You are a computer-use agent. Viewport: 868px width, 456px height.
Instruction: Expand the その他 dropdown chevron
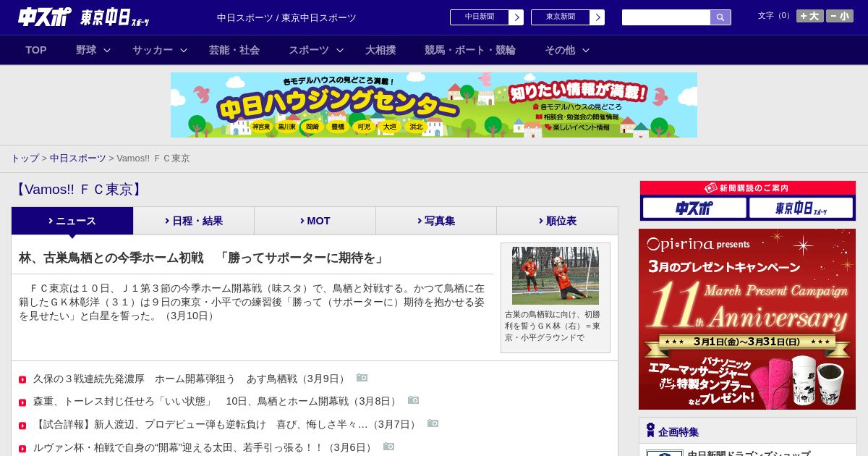coord(586,50)
